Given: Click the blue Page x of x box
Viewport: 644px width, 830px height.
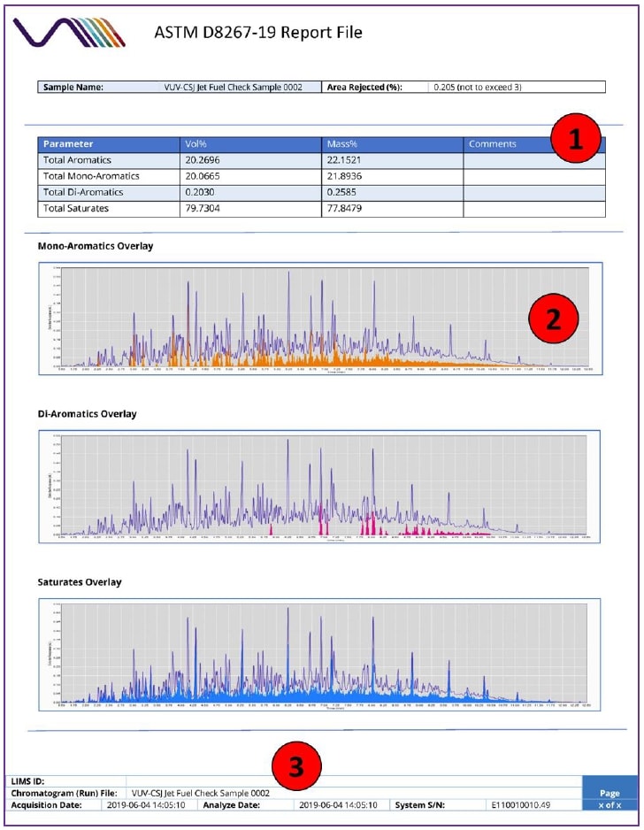Looking at the screenshot, I should coord(610,798).
